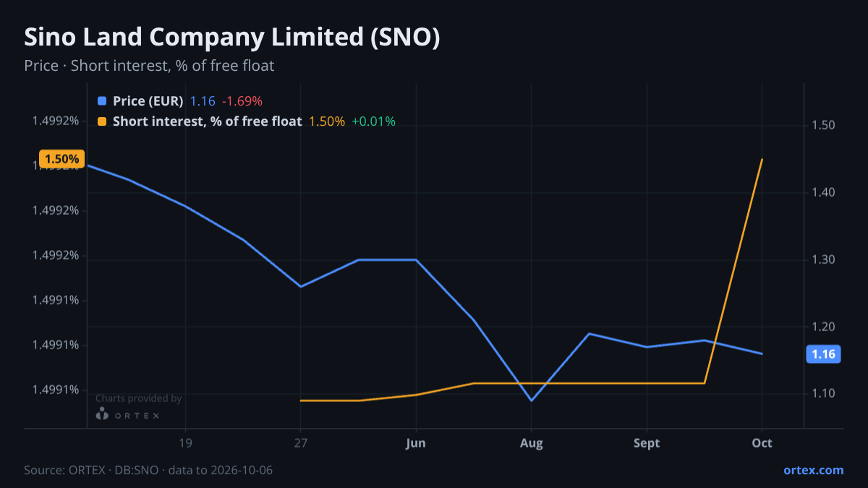The width and height of the screenshot is (868, 488).
Task: Click the Sept date axis label
Action: [647, 443]
